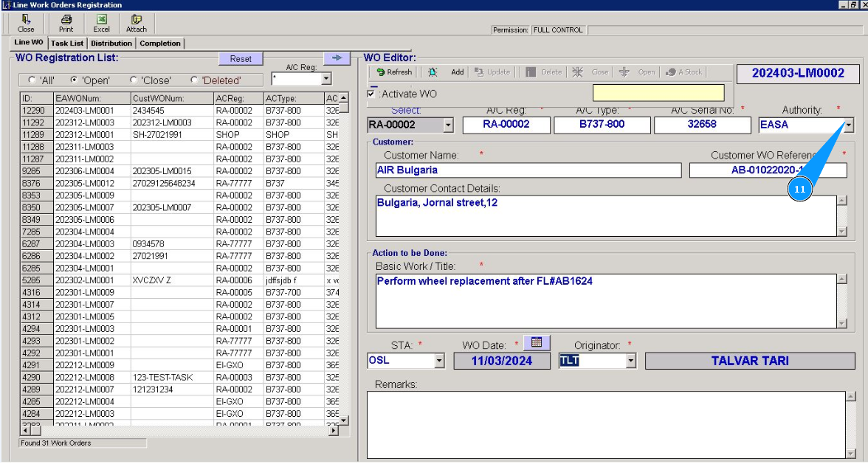The height and width of the screenshot is (464, 868).
Task: Uncheck the Activate WO checkbox
Action: tap(371, 94)
